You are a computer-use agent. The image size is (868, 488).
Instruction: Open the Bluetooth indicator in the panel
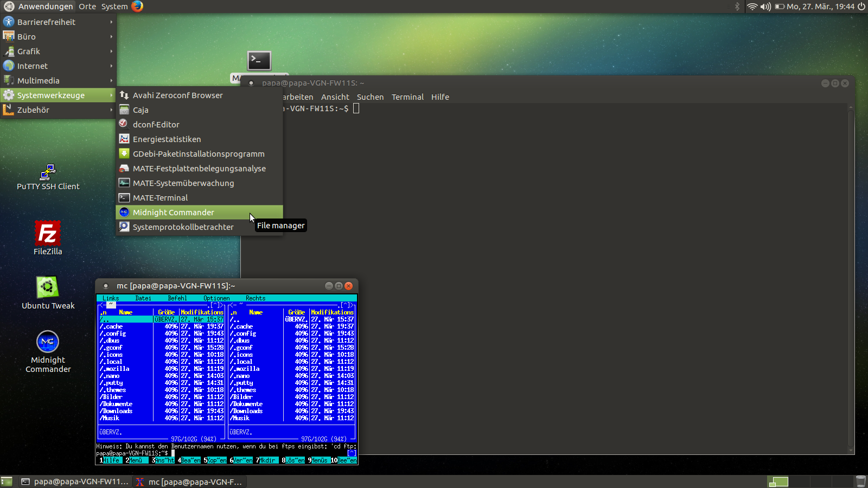pyautogui.click(x=737, y=7)
